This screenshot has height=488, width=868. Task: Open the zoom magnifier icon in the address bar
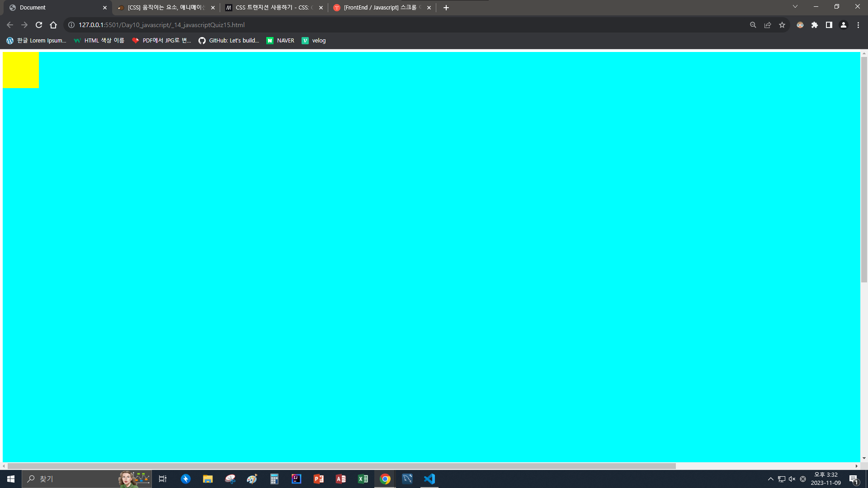click(753, 25)
